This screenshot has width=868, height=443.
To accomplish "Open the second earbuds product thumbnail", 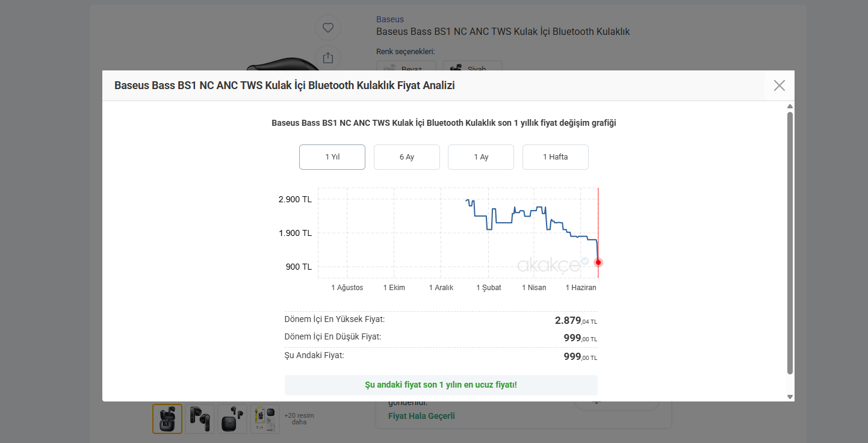I will click(x=200, y=418).
